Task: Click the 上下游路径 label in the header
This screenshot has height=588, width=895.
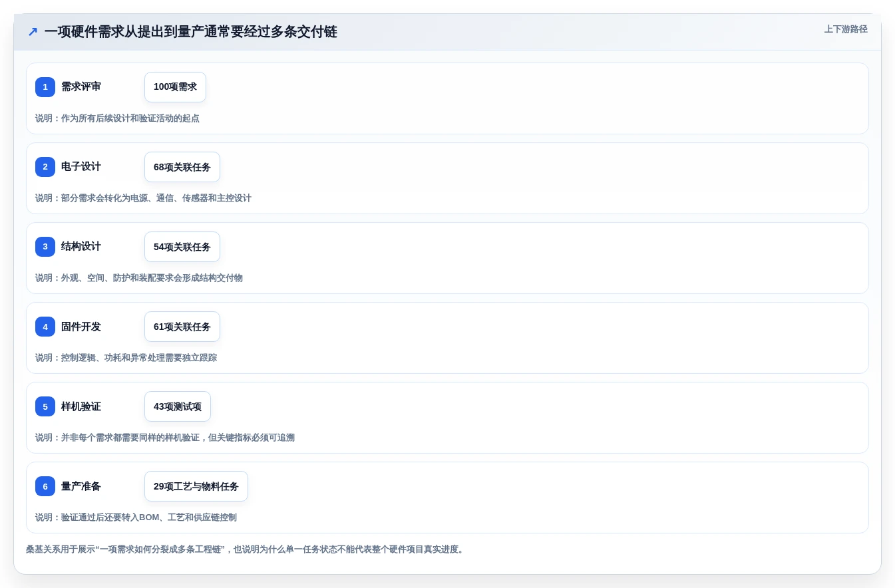Action: (x=846, y=29)
